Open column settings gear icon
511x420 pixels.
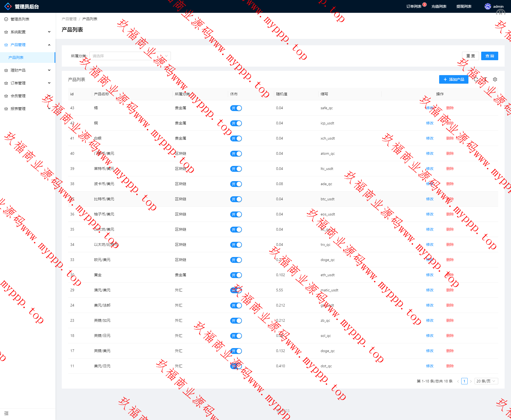tap(495, 79)
